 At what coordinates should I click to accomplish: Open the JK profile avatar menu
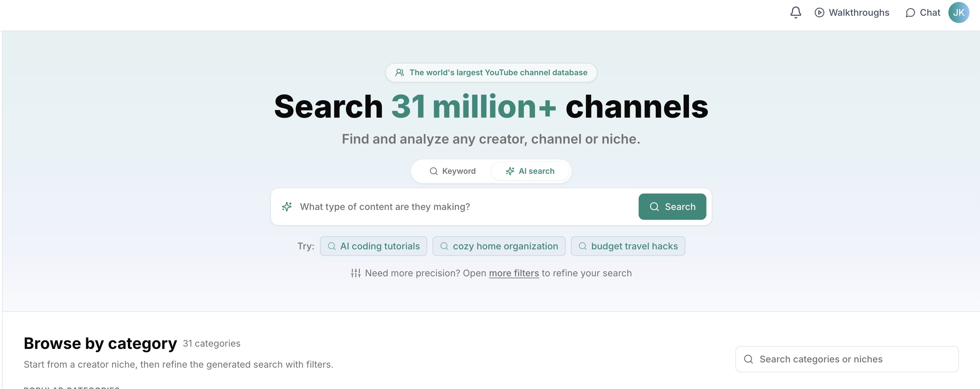click(958, 12)
